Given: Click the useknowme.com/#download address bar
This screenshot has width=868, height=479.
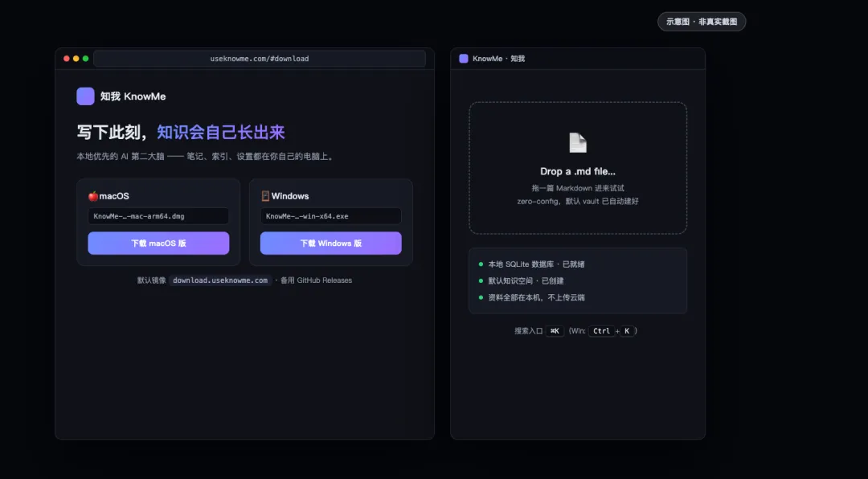Looking at the screenshot, I should tap(260, 59).
